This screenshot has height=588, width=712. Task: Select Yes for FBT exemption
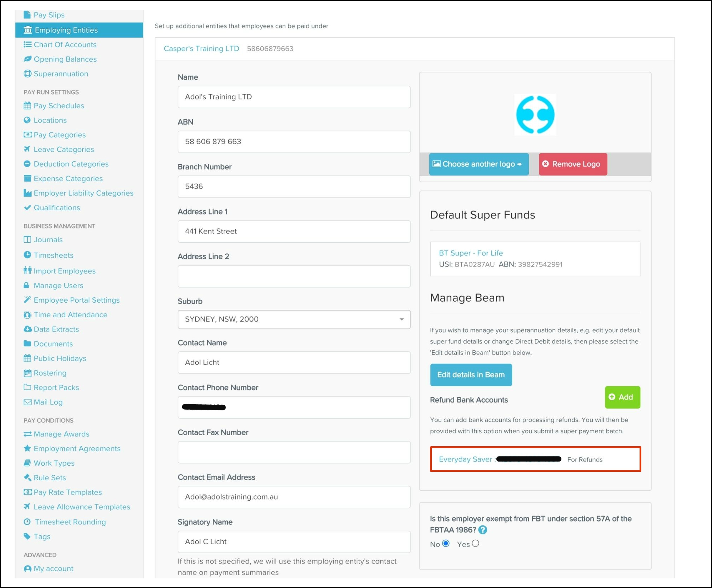(x=475, y=544)
